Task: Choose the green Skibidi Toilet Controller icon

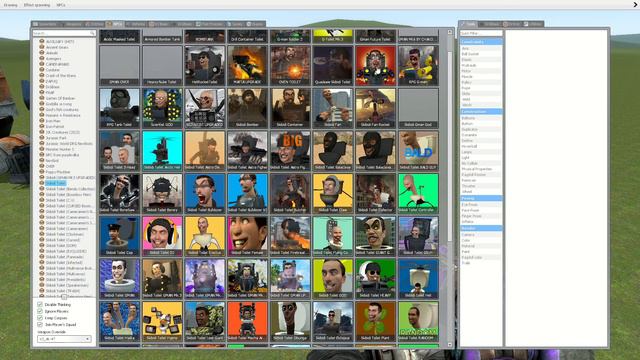Action: pyautogui.click(x=418, y=193)
